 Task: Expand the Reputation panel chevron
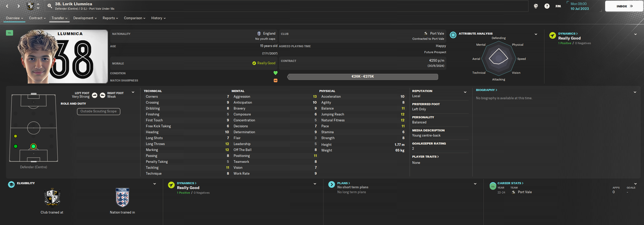coord(466,92)
